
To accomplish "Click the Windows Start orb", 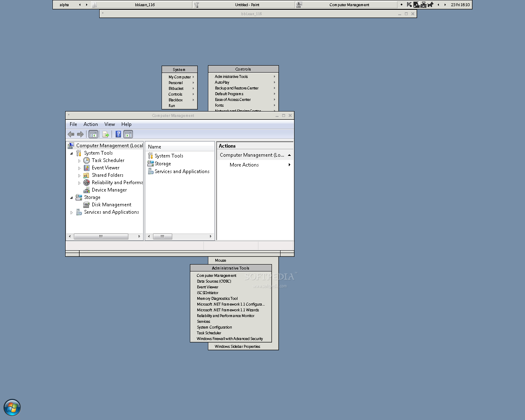I will coord(12,408).
